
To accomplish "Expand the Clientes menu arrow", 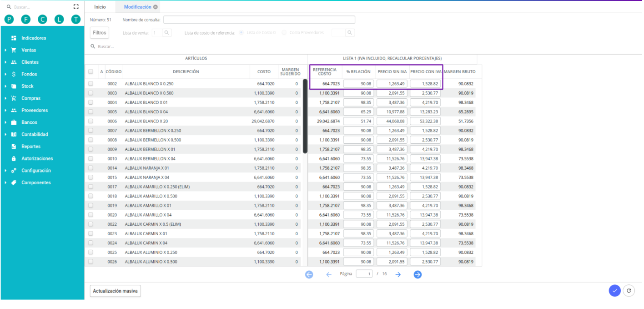I will point(5,62).
